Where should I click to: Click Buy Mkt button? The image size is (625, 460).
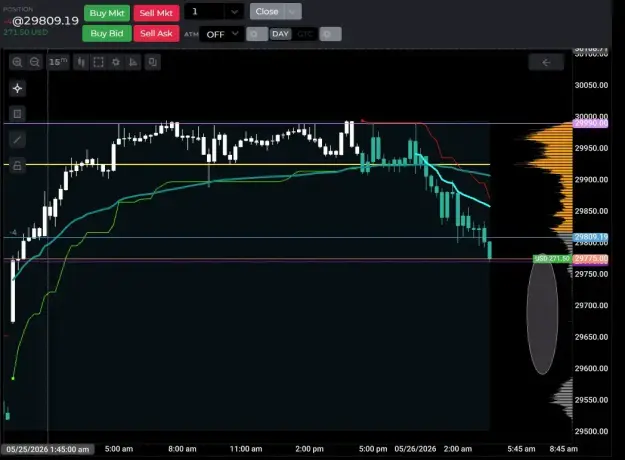pos(107,13)
